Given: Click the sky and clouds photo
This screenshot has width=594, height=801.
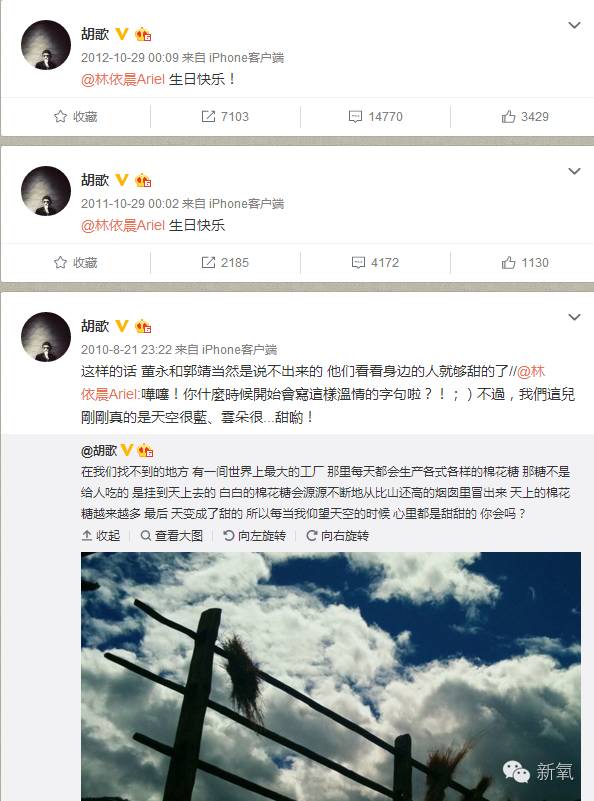Looking at the screenshot, I should coord(331,676).
